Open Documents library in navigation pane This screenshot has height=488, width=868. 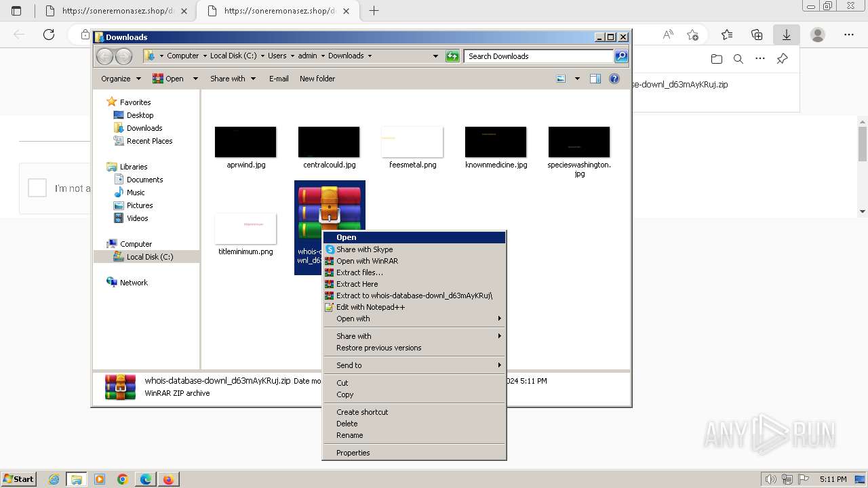(144, 180)
